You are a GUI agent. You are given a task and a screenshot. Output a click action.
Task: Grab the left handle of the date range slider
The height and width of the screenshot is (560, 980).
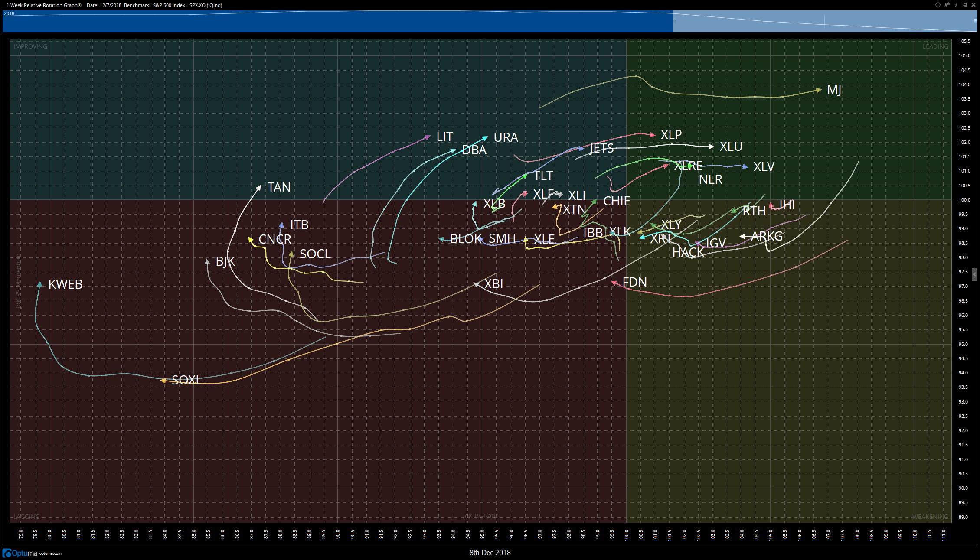(x=675, y=20)
